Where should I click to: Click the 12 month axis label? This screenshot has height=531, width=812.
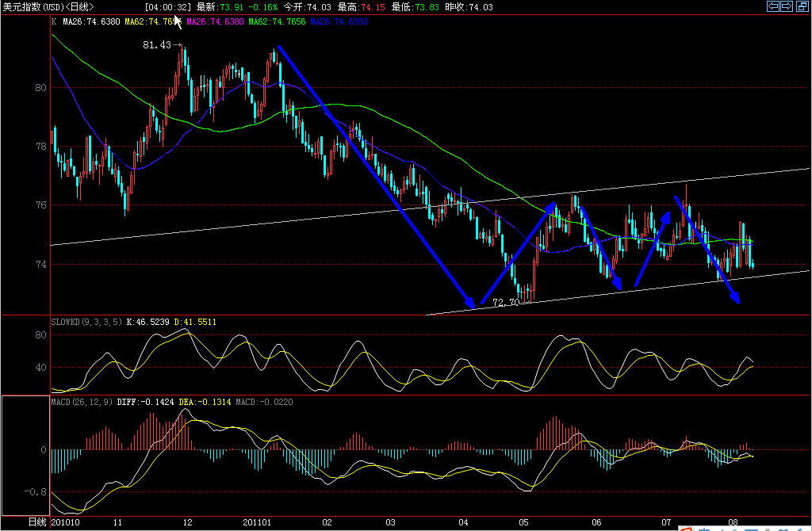[x=187, y=523]
